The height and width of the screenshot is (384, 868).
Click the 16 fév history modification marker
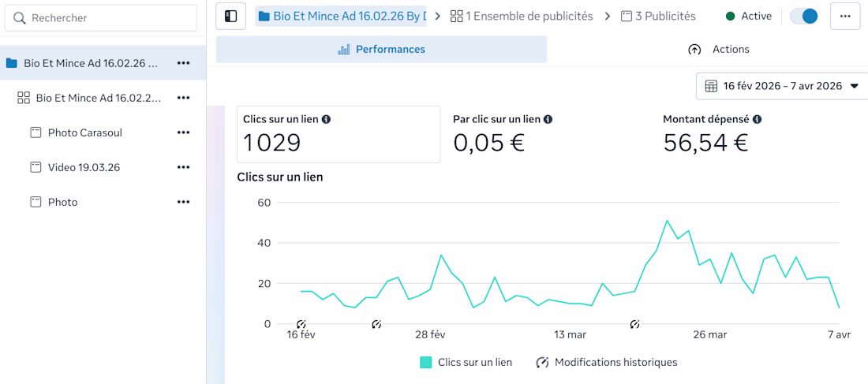[x=301, y=324]
